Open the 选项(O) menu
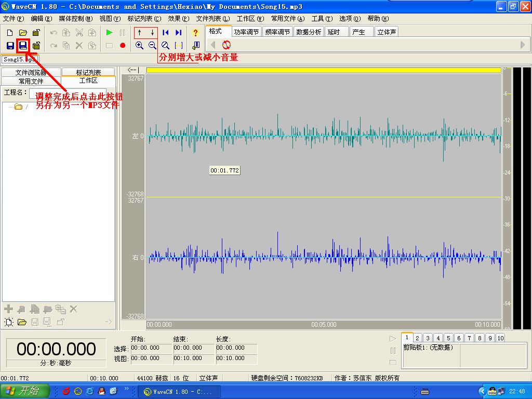532x399 pixels. (350, 19)
